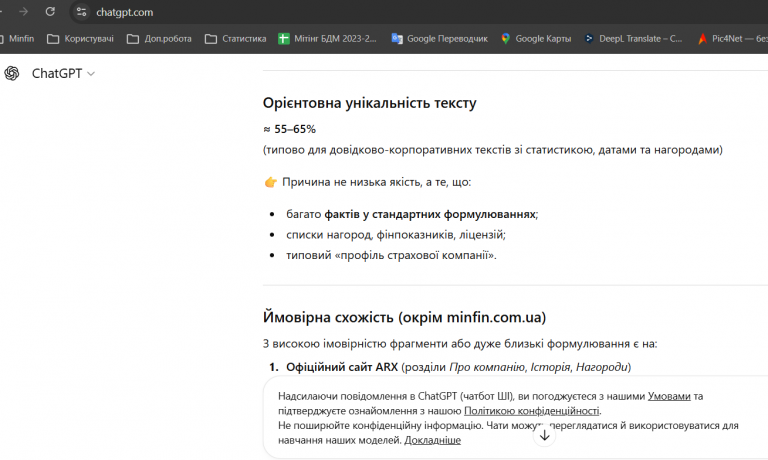The width and height of the screenshot is (768, 460).
Task: Expand the ChatGPT model selector dropdown
Action: click(63, 73)
